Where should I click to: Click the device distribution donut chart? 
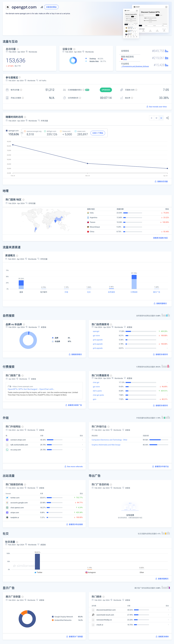coord(73,61)
